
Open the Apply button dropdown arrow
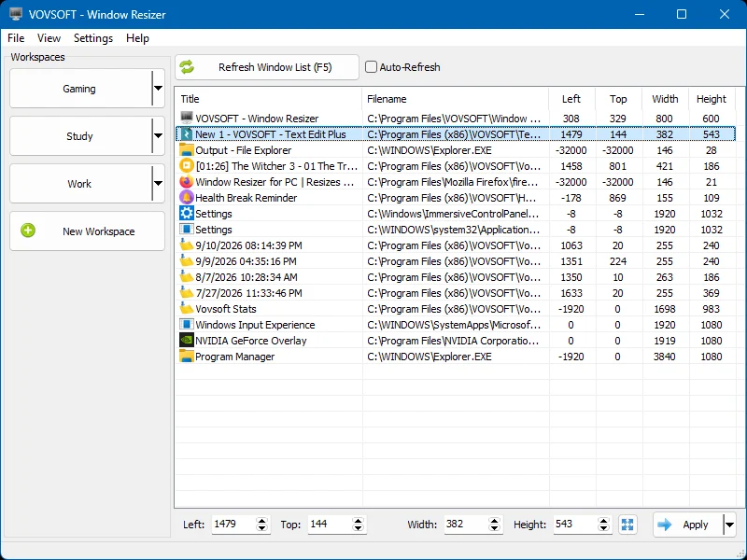pyautogui.click(x=729, y=525)
